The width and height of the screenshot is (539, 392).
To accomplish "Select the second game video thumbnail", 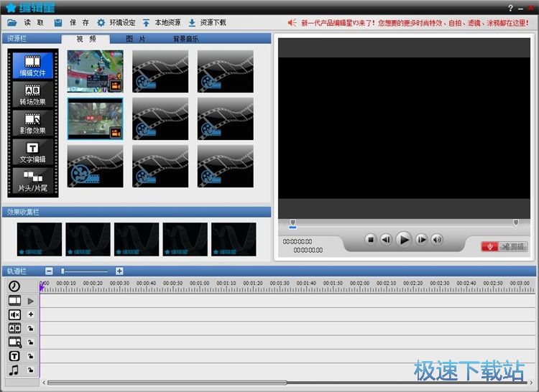I will tap(95, 118).
